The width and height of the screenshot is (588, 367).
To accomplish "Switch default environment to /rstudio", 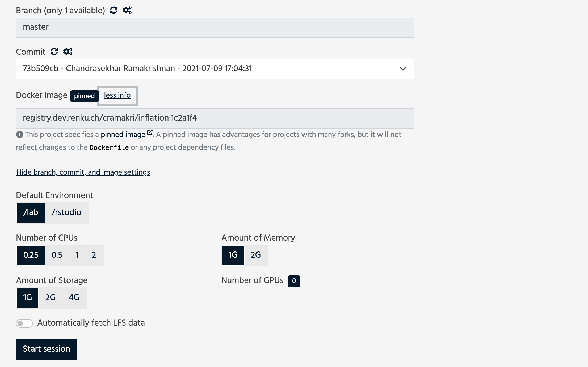I will [66, 213].
